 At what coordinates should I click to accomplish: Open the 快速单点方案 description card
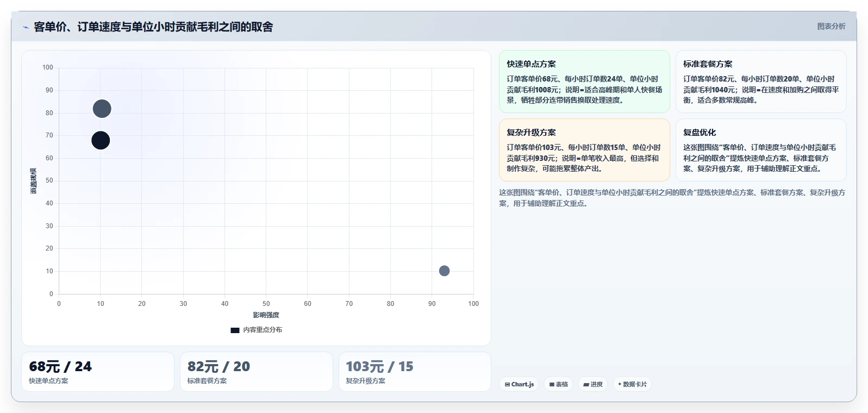click(x=584, y=82)
